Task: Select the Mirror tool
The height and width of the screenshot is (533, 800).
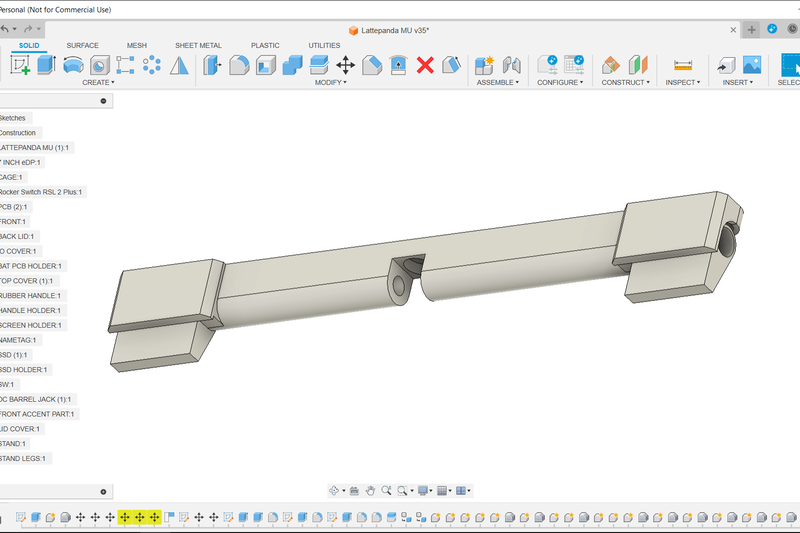Action: click(x=179, y=65)
